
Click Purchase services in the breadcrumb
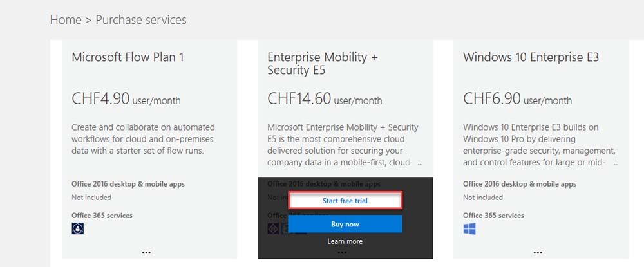tap(141, 20)
